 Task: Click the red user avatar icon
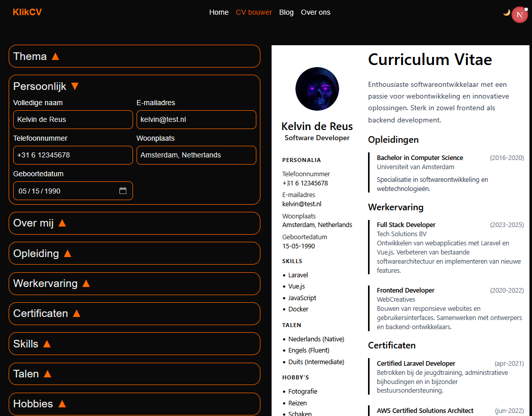519,15
